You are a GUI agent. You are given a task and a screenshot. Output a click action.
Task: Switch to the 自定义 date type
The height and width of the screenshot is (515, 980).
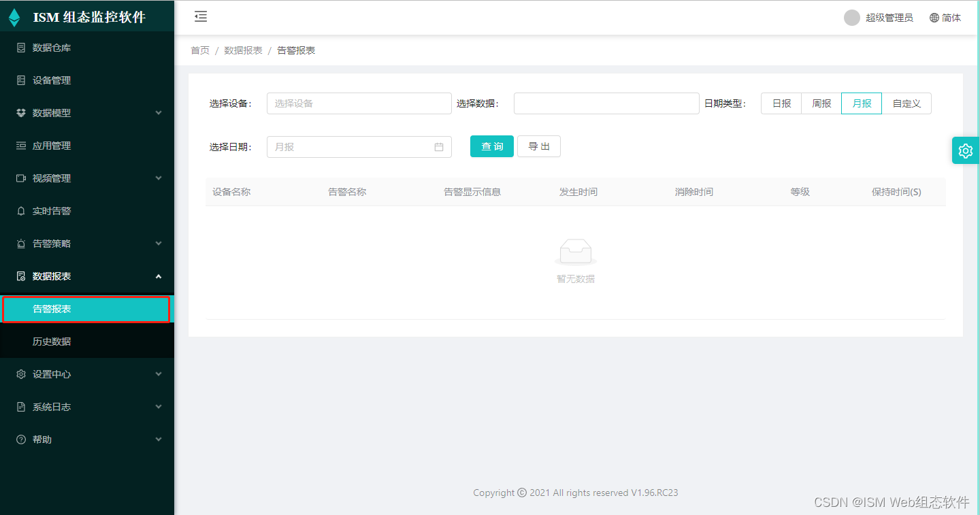point(906,103)
